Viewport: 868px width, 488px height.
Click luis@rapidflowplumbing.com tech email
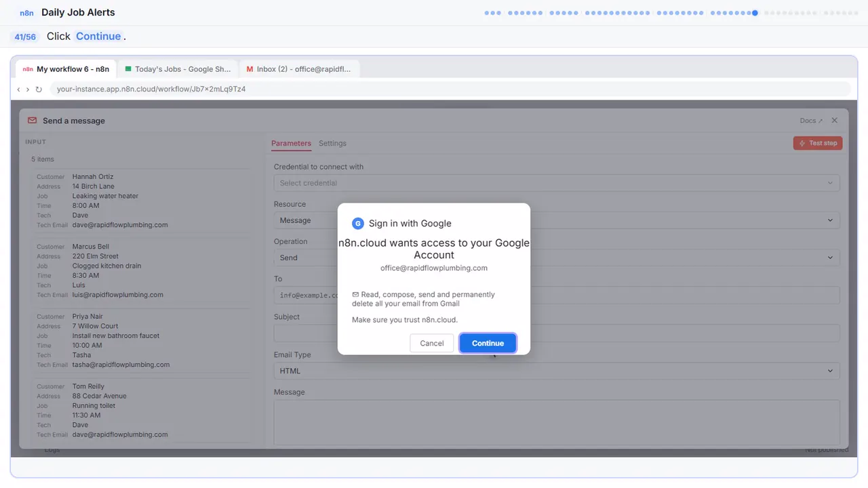(118, 295)
